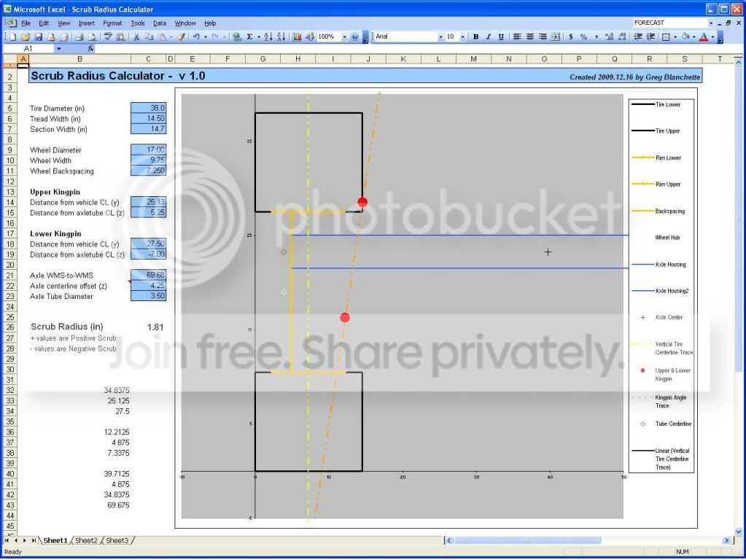The height and width of the screenshot is (560, 746).
Task: Click the Fill Color paint bucket
Action: 685,36
